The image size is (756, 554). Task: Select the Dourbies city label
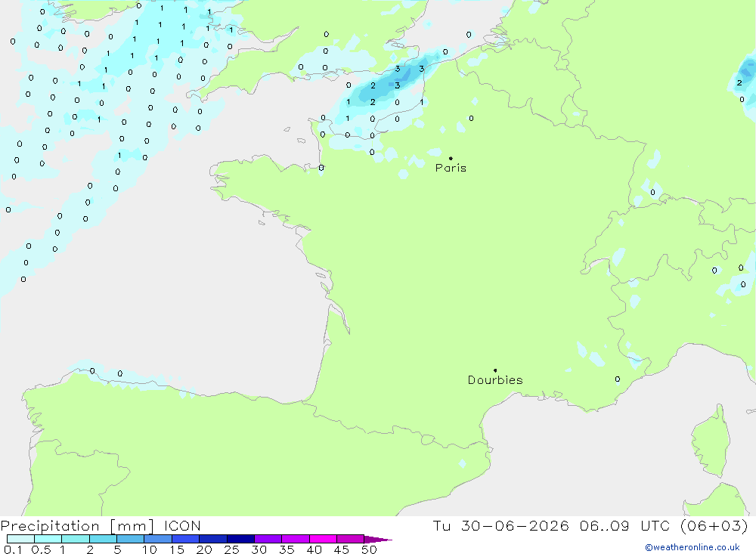pyautogui.click(x=495, y=380)
